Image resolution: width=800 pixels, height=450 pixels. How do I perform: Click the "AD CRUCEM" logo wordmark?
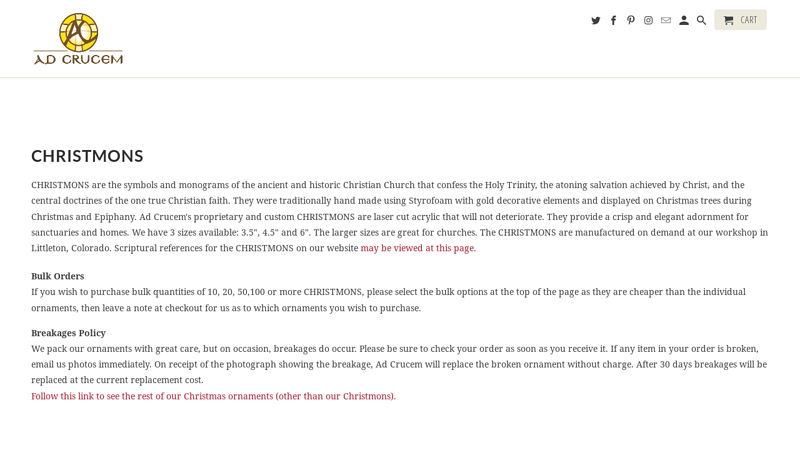click(78, 59)
